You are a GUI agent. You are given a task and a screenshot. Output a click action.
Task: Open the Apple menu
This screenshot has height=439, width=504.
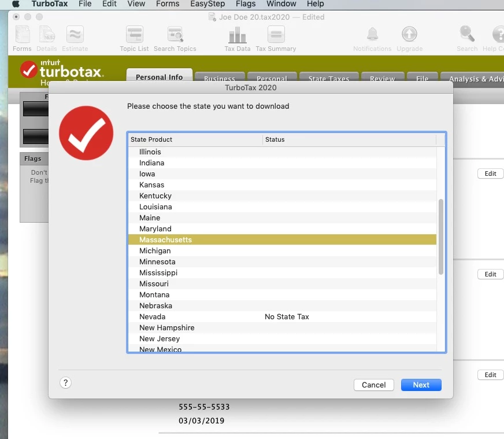16,4
